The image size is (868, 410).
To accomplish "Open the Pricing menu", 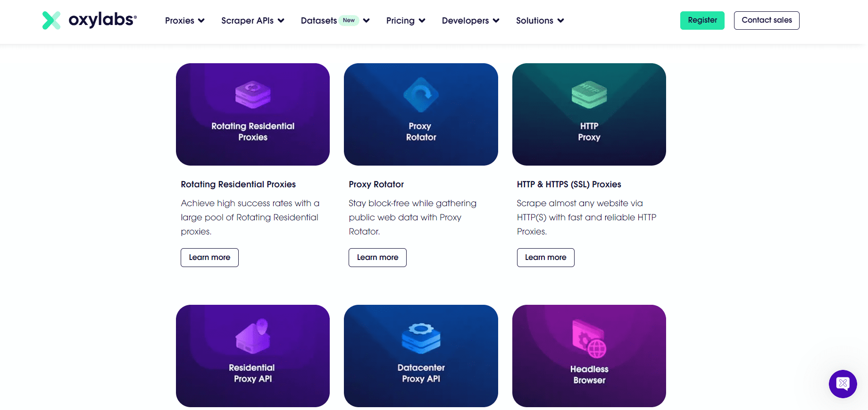I will tap(405, 21).
